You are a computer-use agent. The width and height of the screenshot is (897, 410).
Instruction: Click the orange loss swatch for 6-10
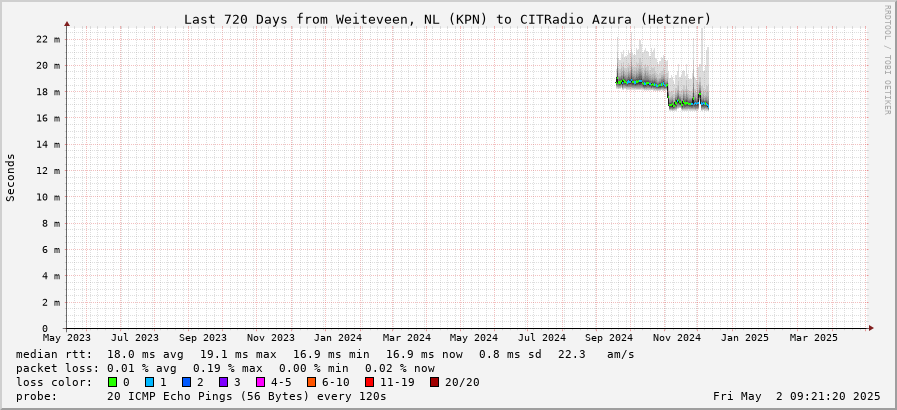click(311, 382)
